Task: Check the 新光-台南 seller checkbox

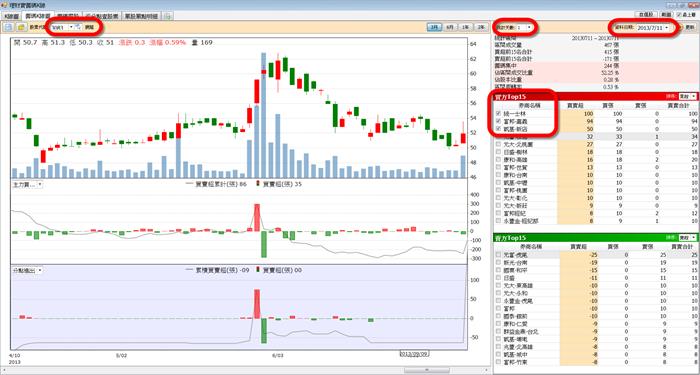Action: point(498,262)
